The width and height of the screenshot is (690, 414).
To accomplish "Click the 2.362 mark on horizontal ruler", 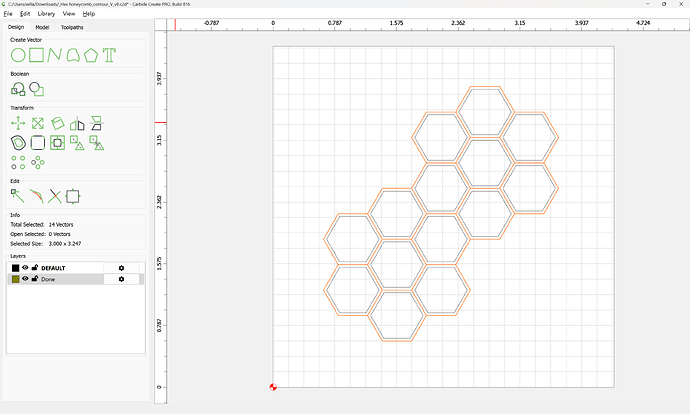I will pos(458,23).
